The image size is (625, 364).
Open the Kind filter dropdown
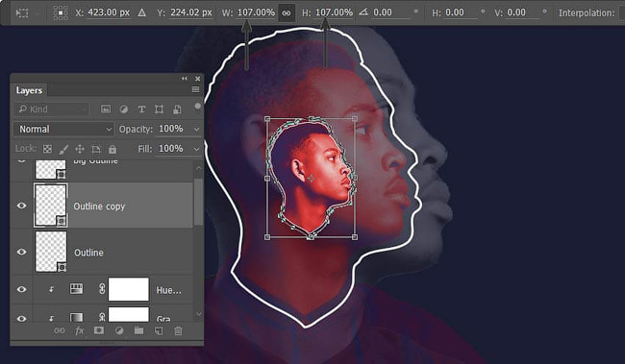(x=51, y=109)
